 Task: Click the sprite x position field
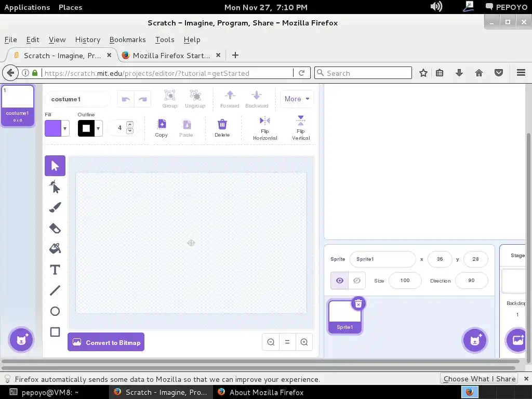[440, 259]
